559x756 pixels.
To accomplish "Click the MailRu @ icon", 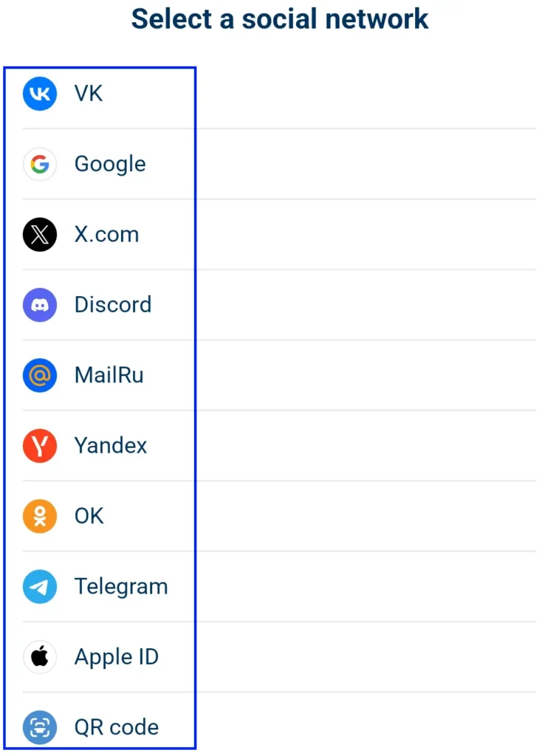I will 40,375.
